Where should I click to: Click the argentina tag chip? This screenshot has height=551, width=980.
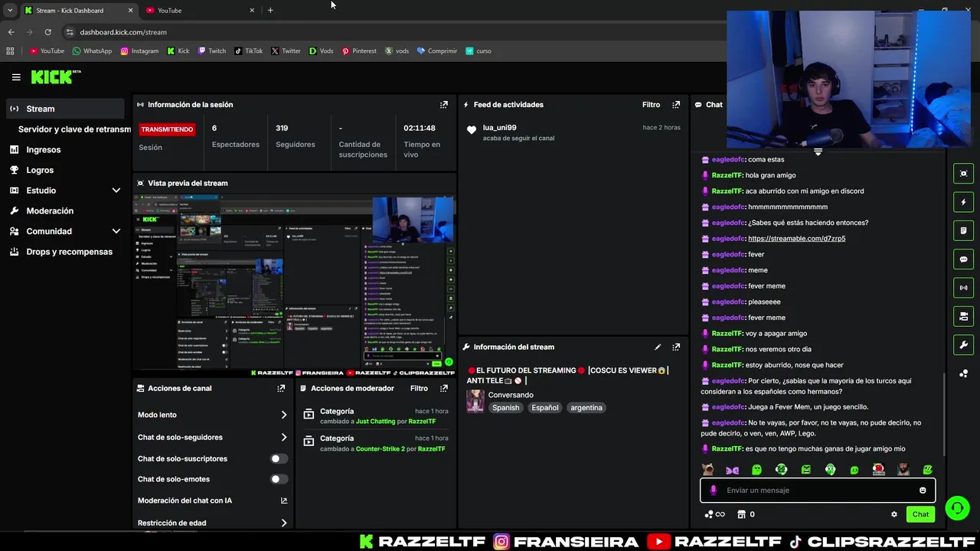[586, 408]
